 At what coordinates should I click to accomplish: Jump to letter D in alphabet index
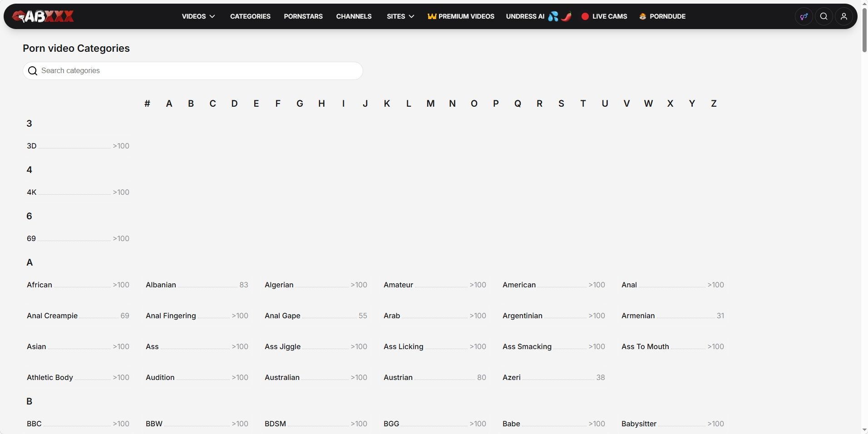click(234, 104)
